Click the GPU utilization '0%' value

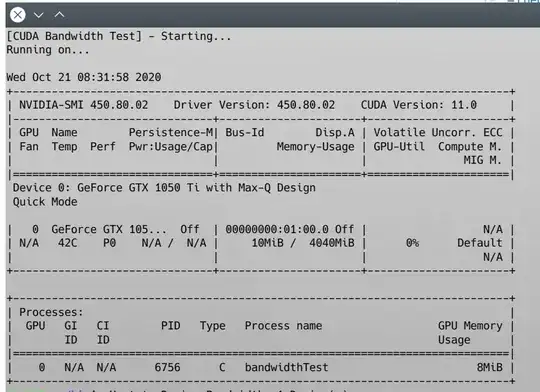coord(412,243)
